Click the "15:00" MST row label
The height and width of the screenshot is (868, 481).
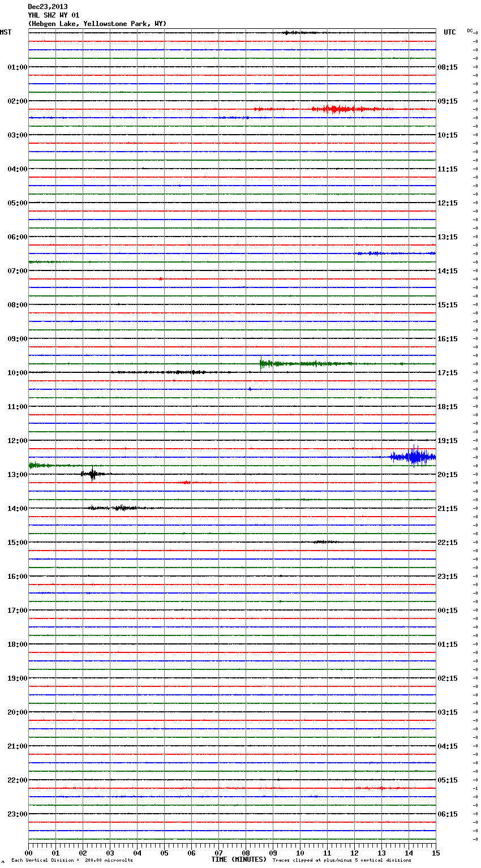pyautogui.click(x=18, y=543)
